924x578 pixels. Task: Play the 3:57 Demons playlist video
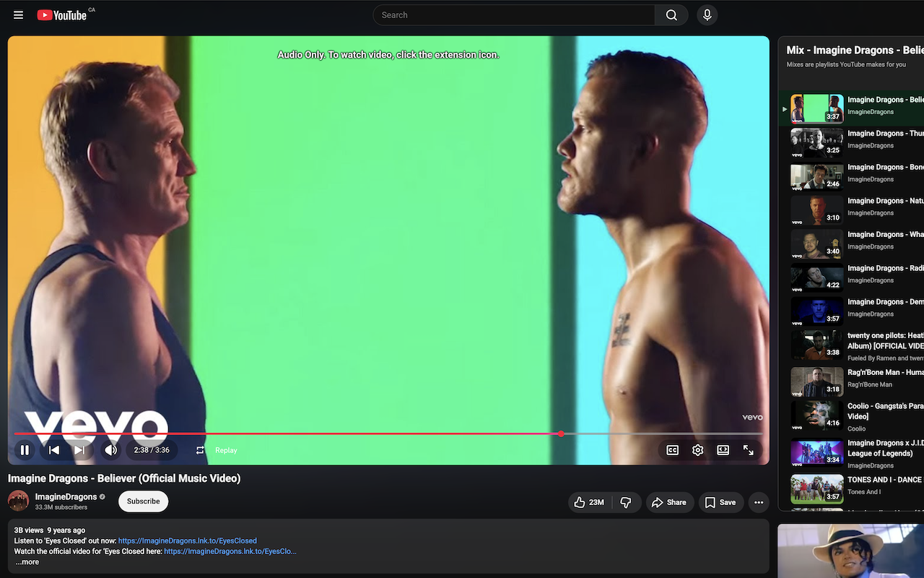pyautogui.click(x=817, y=312)
